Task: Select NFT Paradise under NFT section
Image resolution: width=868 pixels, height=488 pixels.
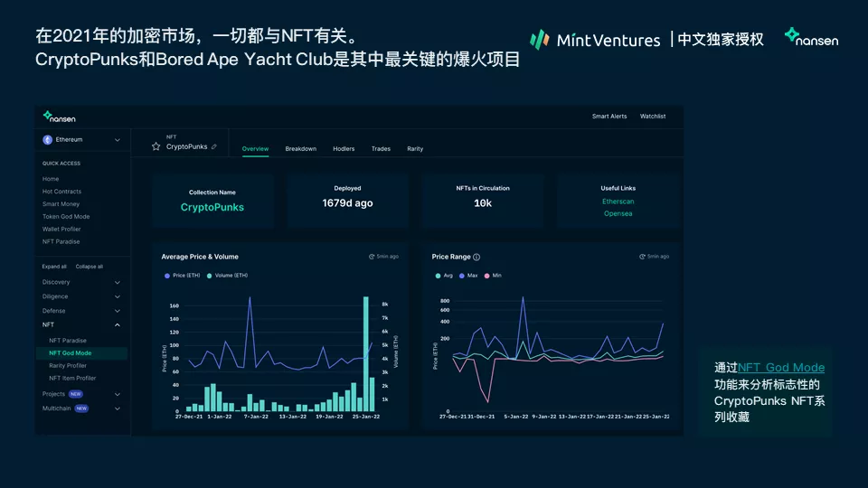Action: (x=68, y=341)
